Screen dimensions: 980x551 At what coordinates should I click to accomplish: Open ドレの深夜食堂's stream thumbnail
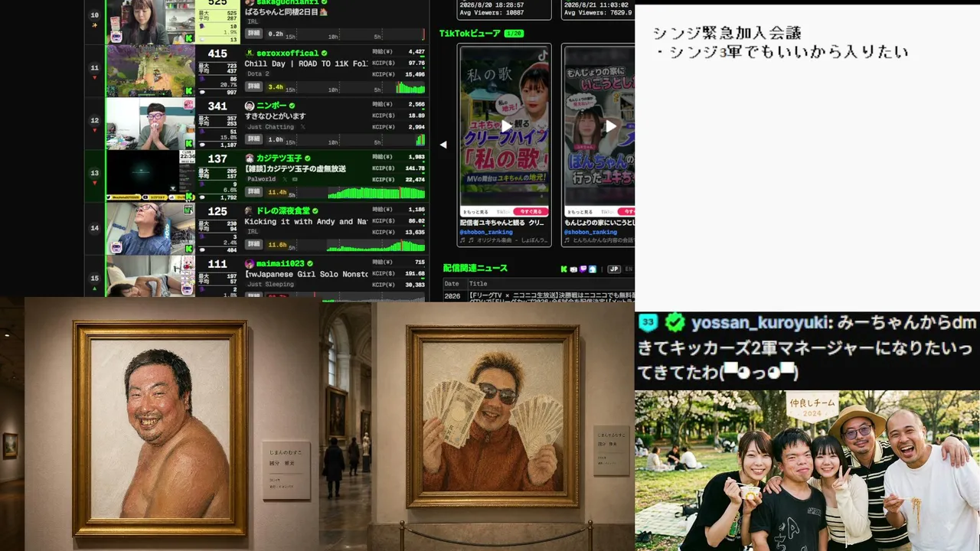click(150, 229)
